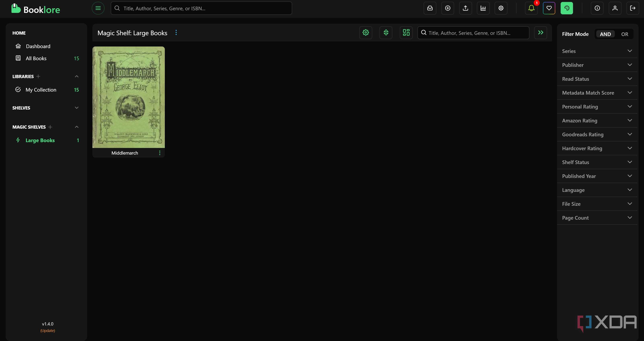The image size is (644, 341).
Task: Open the global settings gear in top bar
Action: [501, 8]
